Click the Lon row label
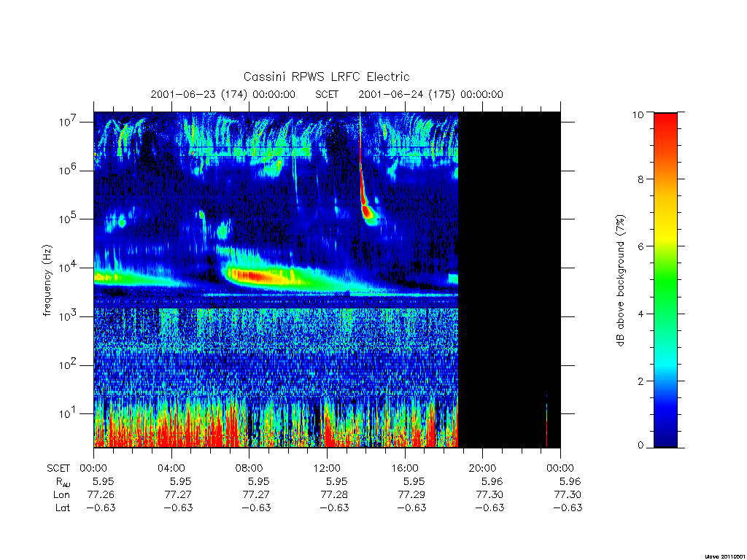This screenshot has height=560, width=747. click(x=61, y=495)
